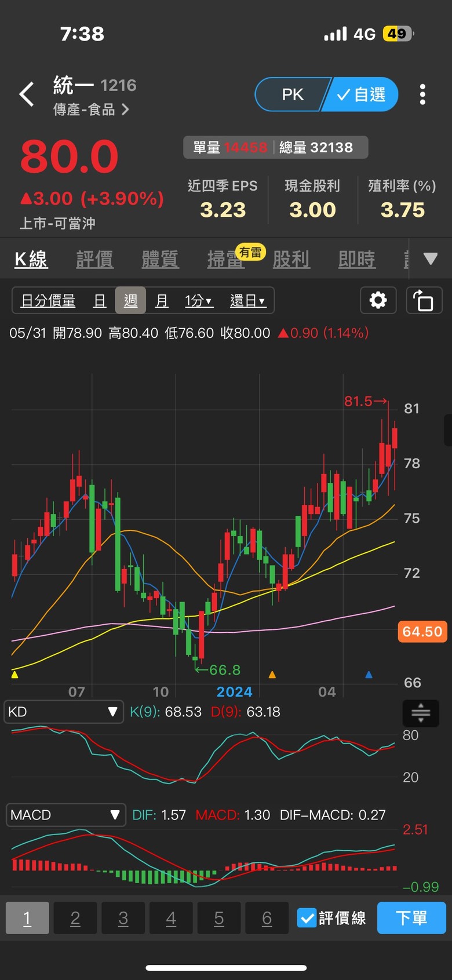Image resolution: width=452 pixels, height=980 pixels.
Task: Tap the blue triangle marker on chart
Action: coord(369,674)
